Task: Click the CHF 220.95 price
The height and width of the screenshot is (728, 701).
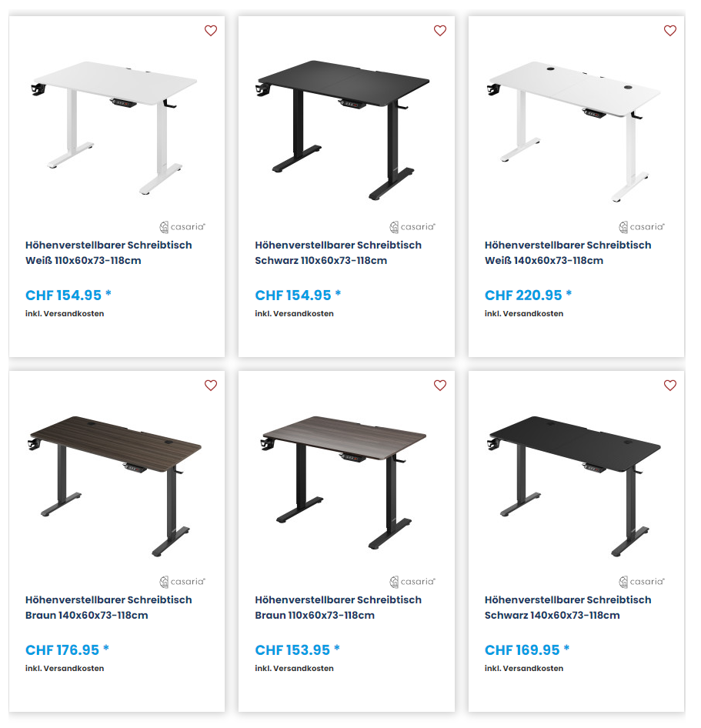Action: click(528, 296)
